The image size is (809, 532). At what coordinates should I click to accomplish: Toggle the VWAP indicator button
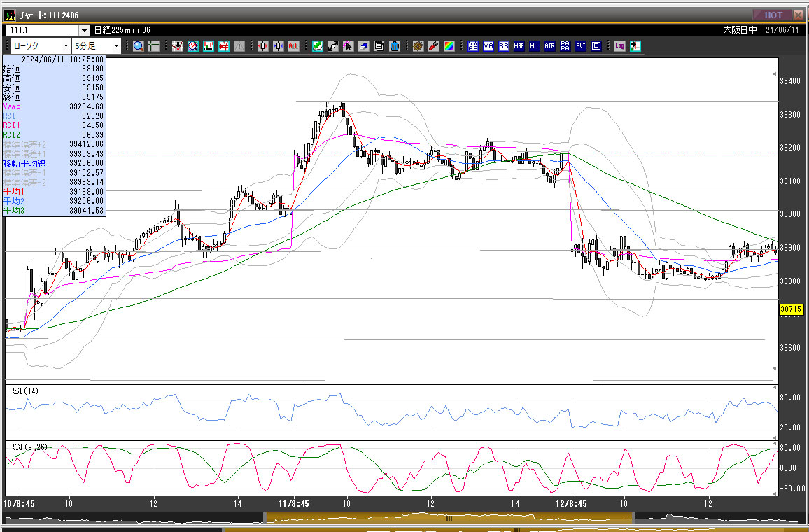(472, 46)
